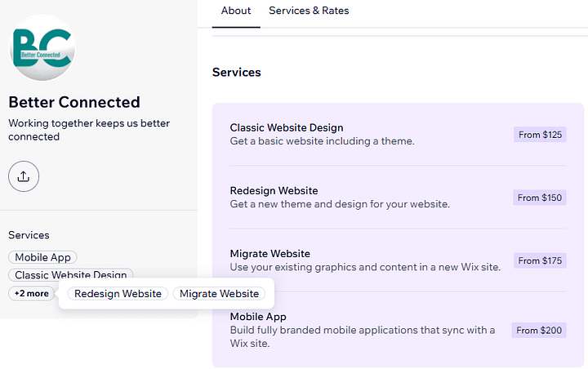
Task: Open the Migrate Website service title
Action: [x=269, y=254]
